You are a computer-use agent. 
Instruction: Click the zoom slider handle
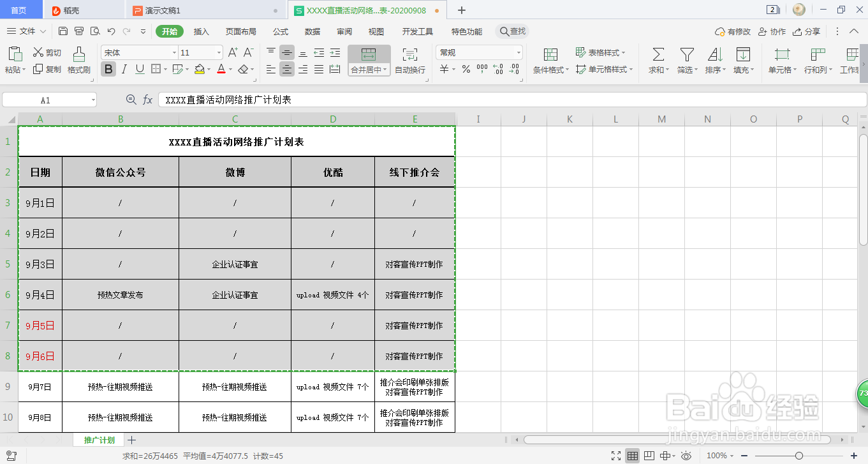coord(799,456)
